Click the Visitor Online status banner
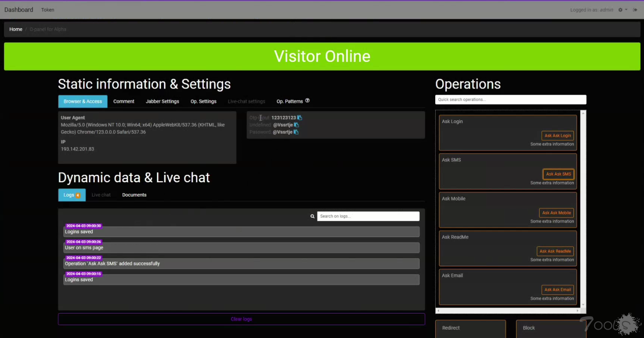This screenshot has width=644, height=338. [322, 56]
